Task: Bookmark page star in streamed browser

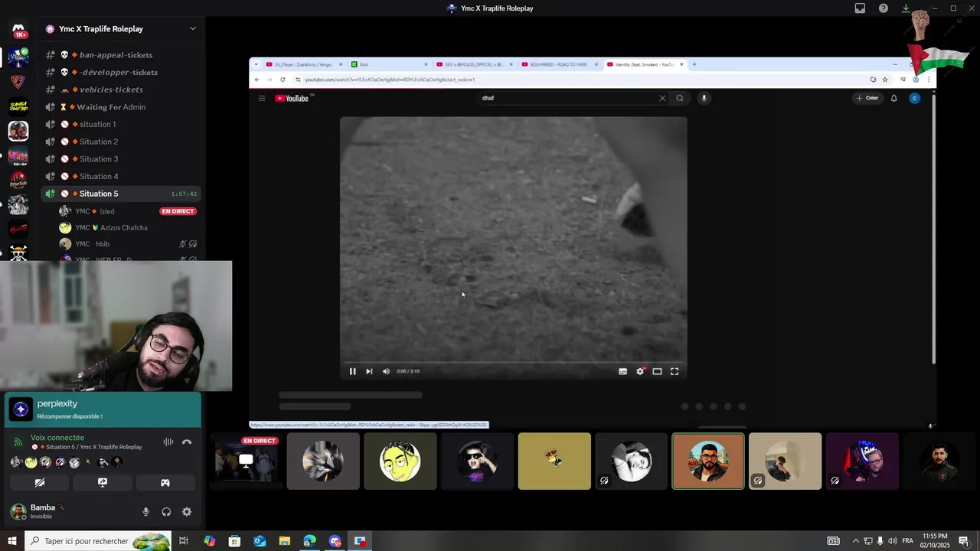Action: pos(885,80)
